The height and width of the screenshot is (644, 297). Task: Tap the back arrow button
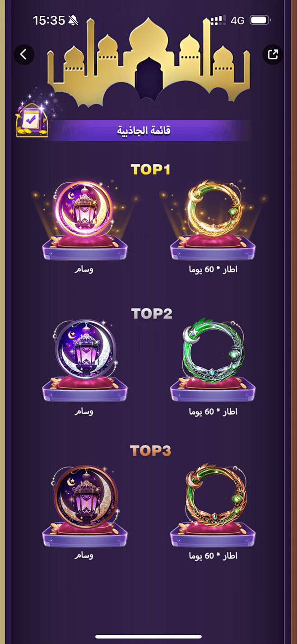24,55
